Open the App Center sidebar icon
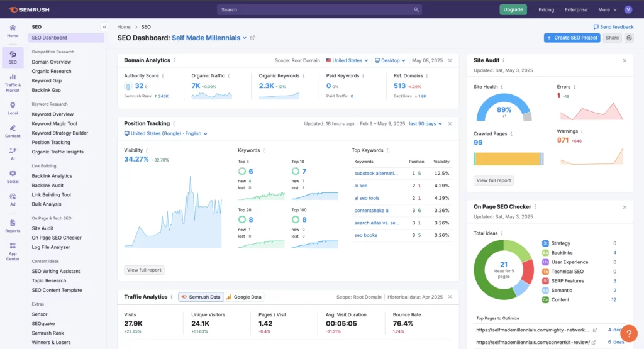 point(13,252)
